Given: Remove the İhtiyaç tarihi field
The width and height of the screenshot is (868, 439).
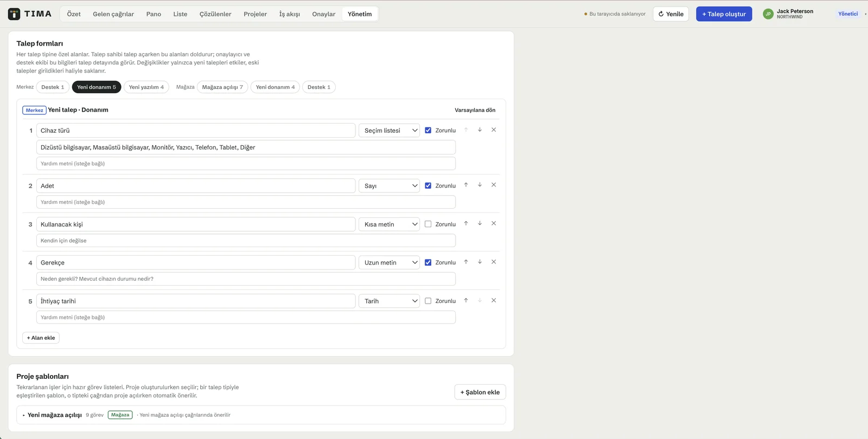Looking at the screenshot, I should pyautogui.click(x=494, y=300).
